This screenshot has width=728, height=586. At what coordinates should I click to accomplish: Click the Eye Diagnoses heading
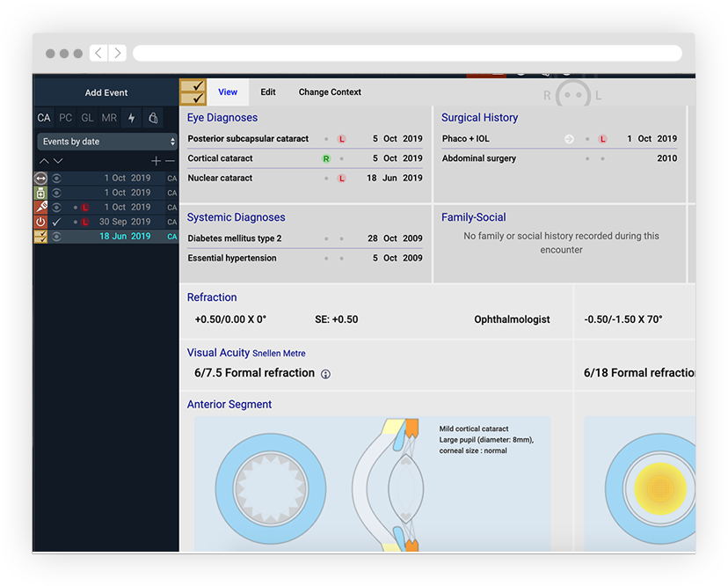222,118
